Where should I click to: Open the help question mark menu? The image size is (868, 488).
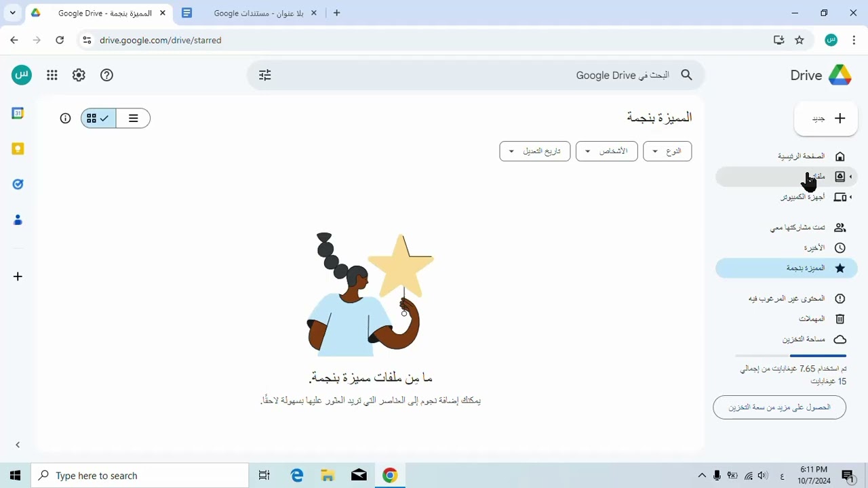[106, 75]
